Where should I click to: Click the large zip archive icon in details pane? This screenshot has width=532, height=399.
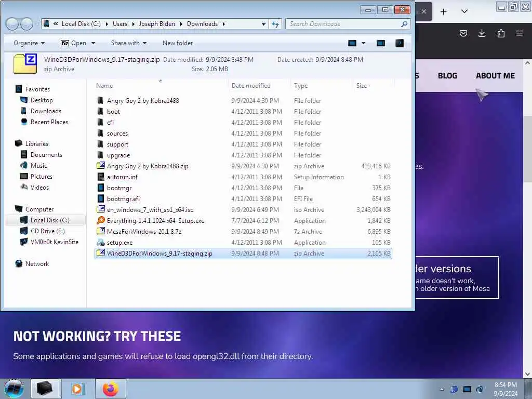[x=25, y=63]
